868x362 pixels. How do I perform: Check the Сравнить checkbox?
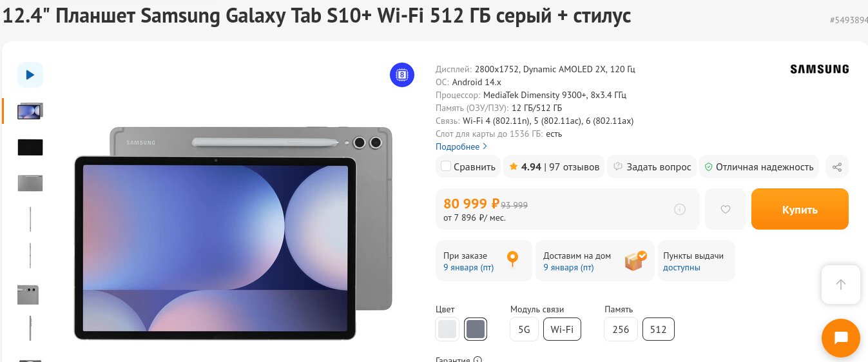pos(446,166)
